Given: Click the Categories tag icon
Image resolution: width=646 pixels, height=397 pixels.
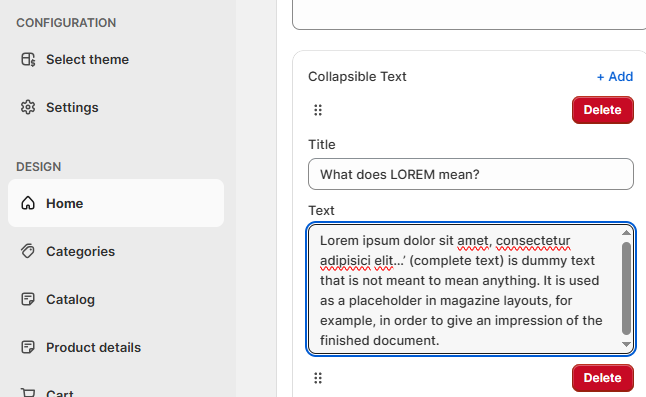Looking at the screenshot, I should (x=28, y=251).
